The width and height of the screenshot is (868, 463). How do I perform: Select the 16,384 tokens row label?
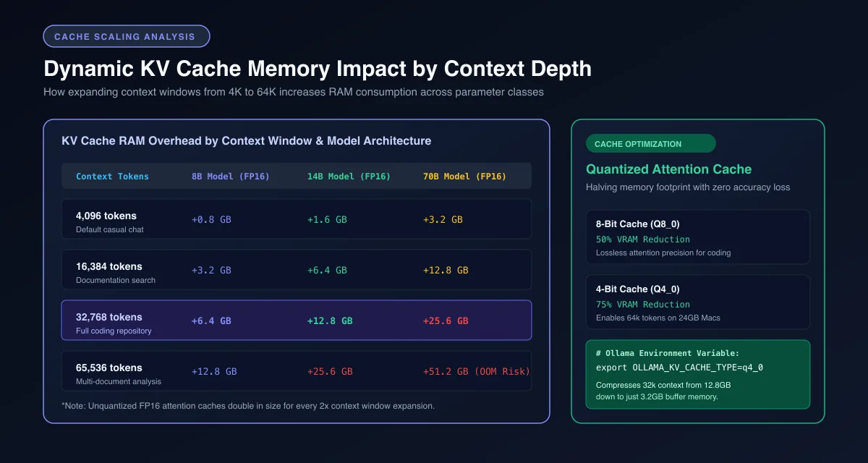click(109, 266)
